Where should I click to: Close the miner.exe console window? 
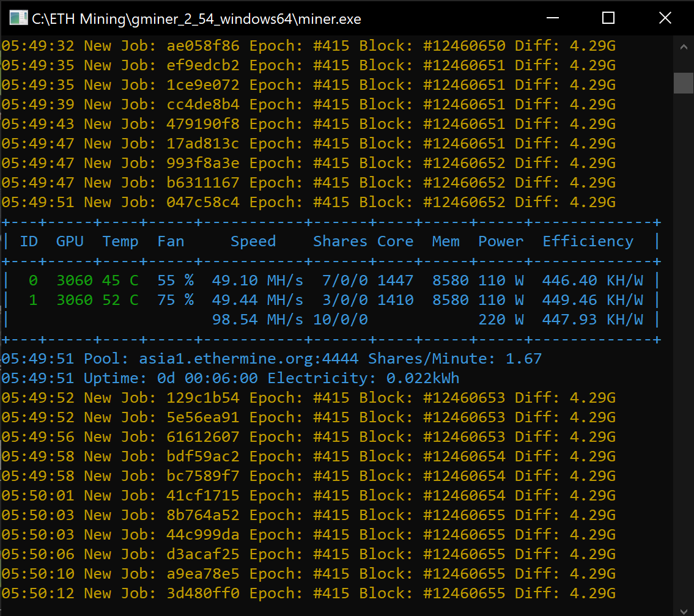pos(665,18)
